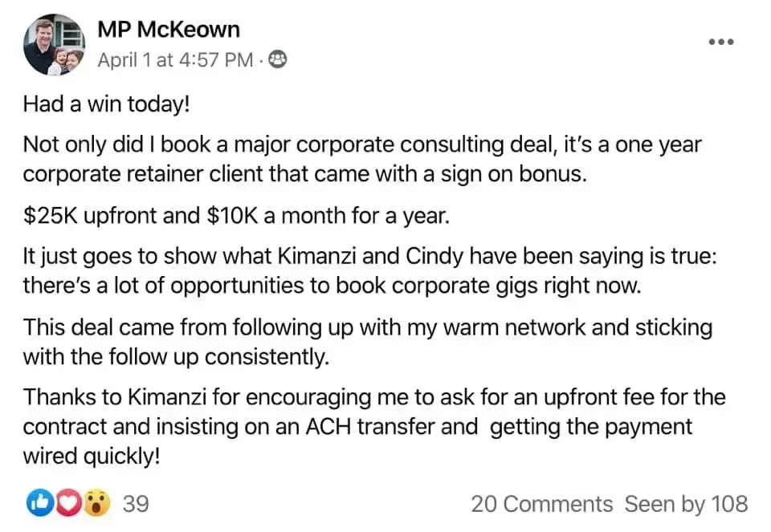This screenshot has width=771, height=532.
Task: Open the three-dot post options menu
Action: [721, 42]
